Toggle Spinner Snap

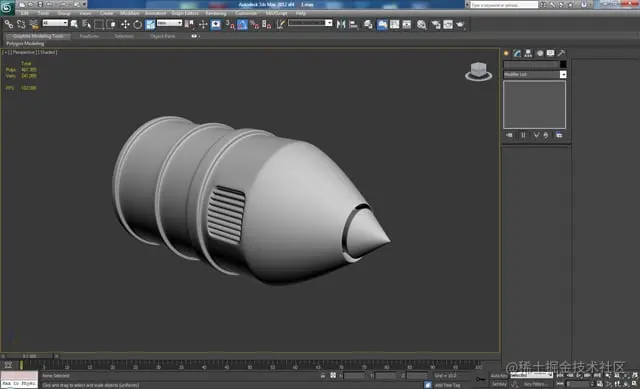pos(267,24)
